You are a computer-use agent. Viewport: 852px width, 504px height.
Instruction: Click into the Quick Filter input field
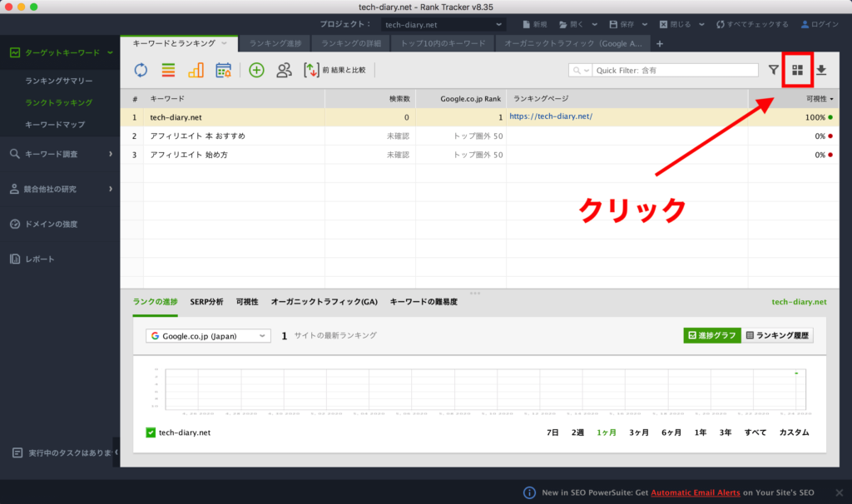click(675, 70)
